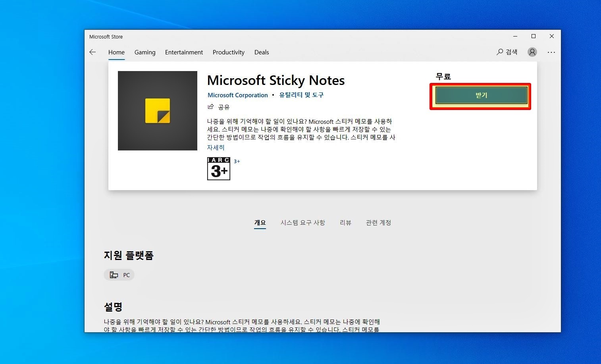Image resolution: width=601 pixels, height=364 pixels.
Task: Click the 받기 get button
Action: coord(481,95)
